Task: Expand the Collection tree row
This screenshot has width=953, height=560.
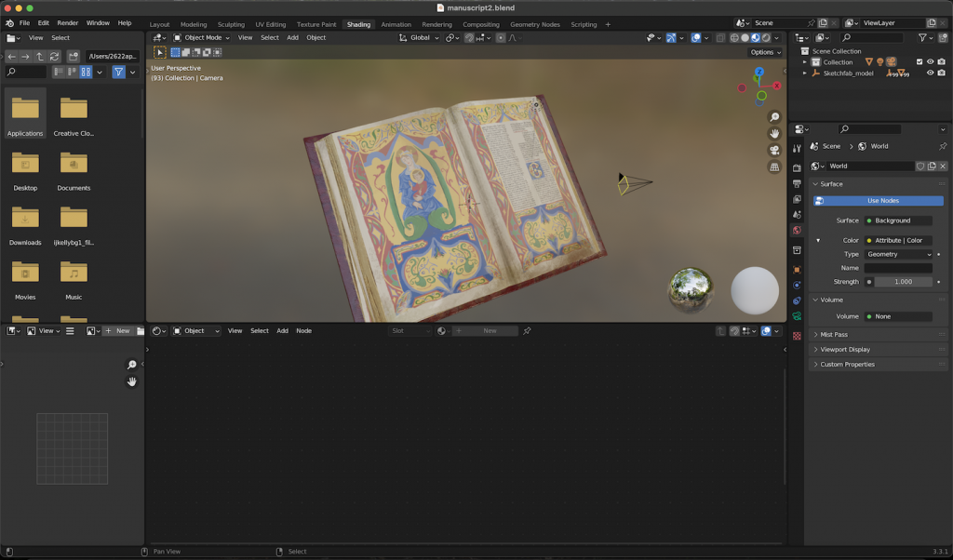Action: coord(805,62)
